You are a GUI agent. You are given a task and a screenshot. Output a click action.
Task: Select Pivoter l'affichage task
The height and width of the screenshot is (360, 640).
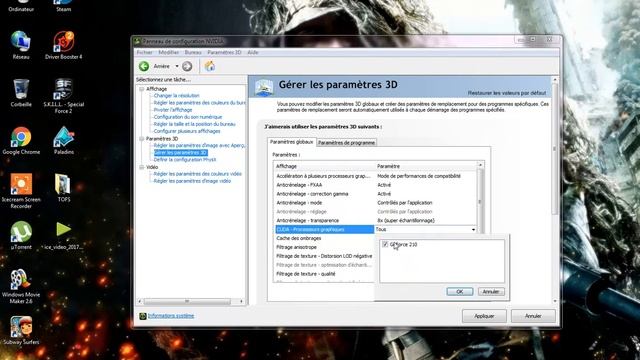(x=173, y=110)
